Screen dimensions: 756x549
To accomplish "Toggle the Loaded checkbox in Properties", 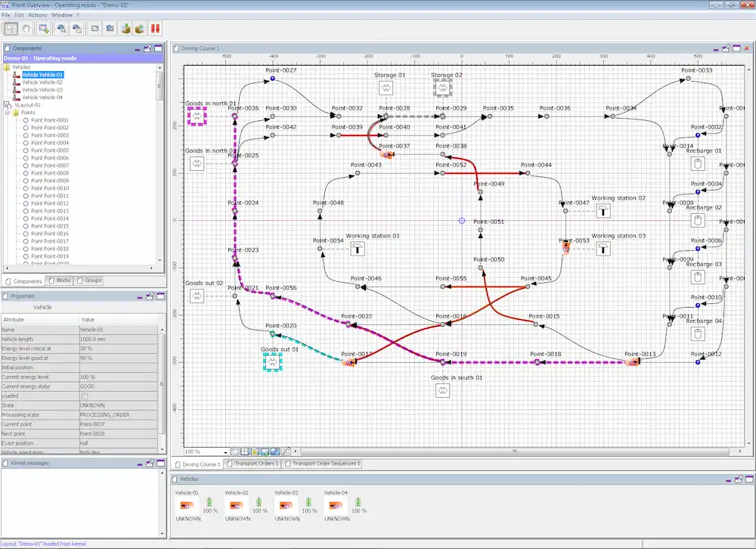I will (x=85, y=396).
